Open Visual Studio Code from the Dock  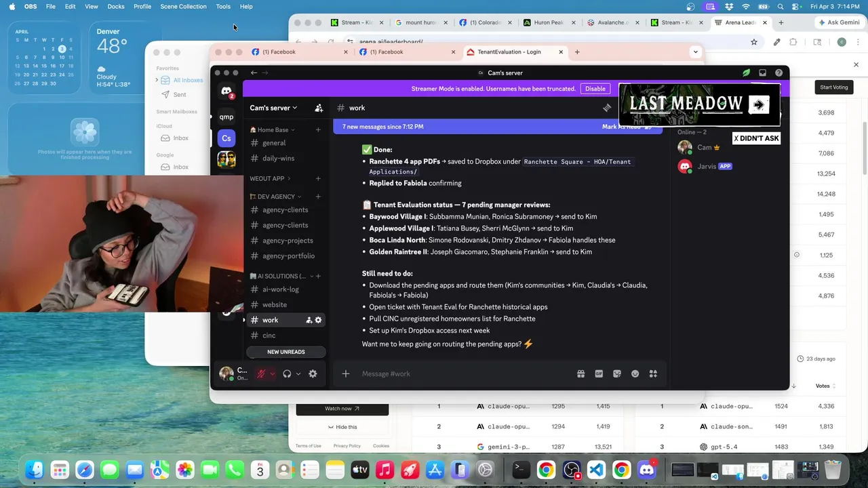pyautogui.click(x=597, y=470)
